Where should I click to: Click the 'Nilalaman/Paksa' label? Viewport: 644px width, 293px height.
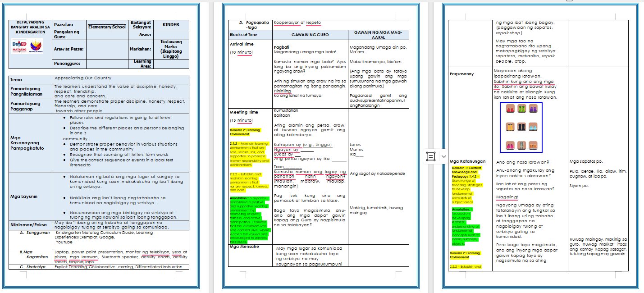(x=28, y=224)
